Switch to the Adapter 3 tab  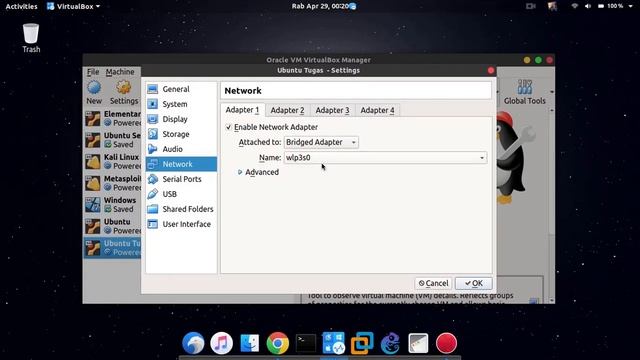pos(332,110)
